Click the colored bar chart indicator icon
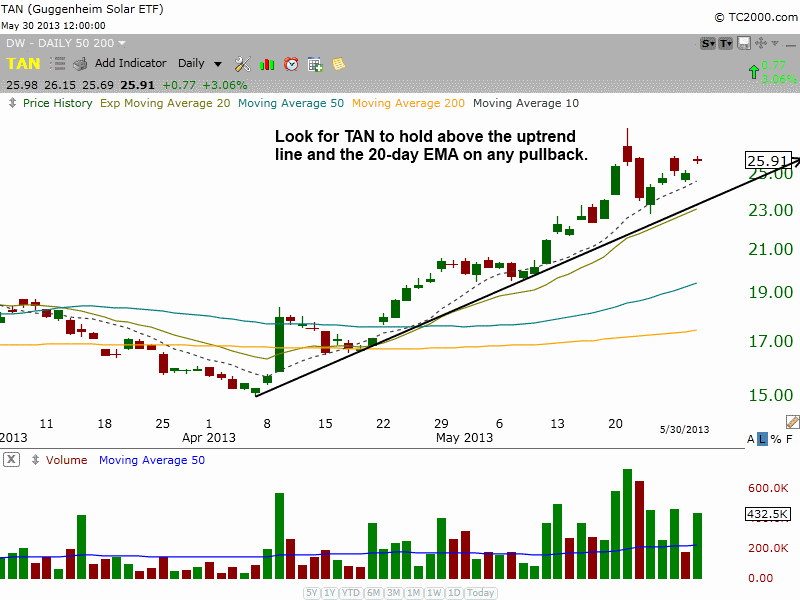The width and height of the screenshot is (800, 600). pyautogui.click(x=266, y=63)
